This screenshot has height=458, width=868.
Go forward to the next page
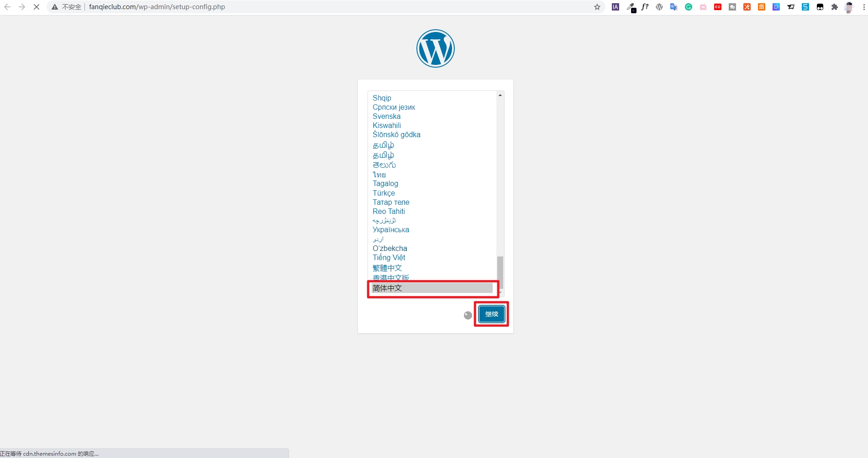point(22,7)
